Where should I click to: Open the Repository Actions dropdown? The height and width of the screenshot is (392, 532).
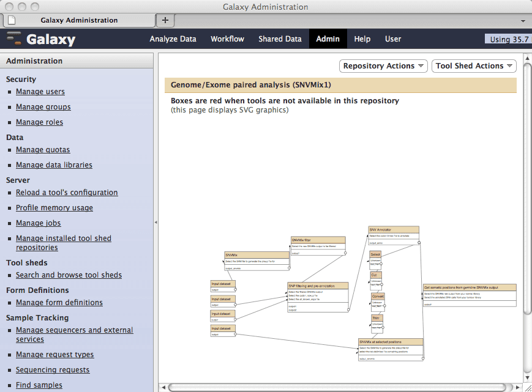click(384, 66)
